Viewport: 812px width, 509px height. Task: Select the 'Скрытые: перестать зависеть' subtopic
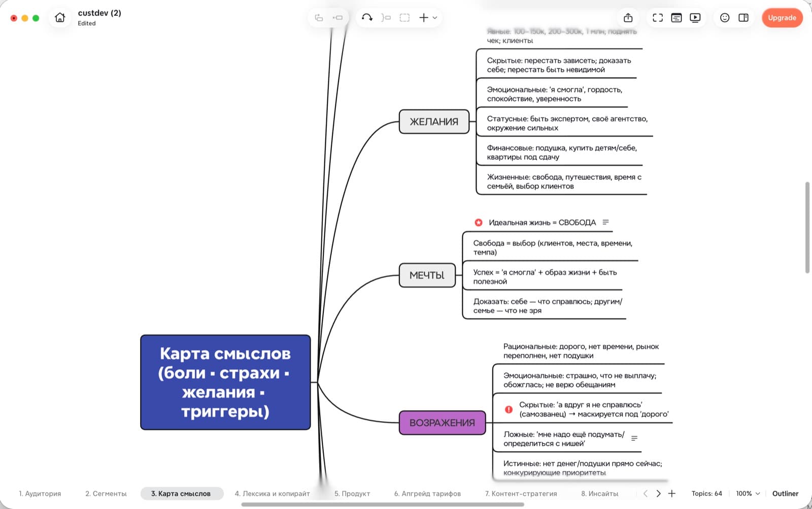tap(559, 65)
